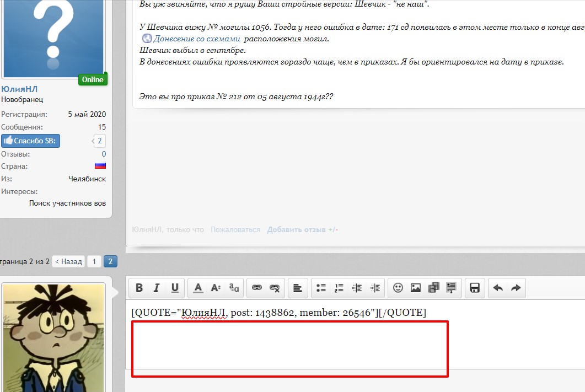The height and width of the screenshot is (392, 585).
Task: Click inside the reply text area
Action: (289, 348)
